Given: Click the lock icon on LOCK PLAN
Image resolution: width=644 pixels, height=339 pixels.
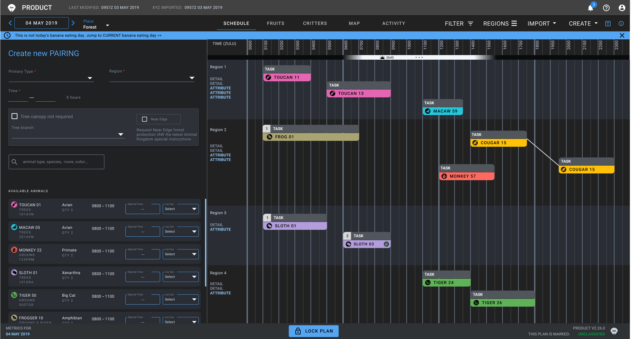Looking at the screenshot, I should point(298,331).
